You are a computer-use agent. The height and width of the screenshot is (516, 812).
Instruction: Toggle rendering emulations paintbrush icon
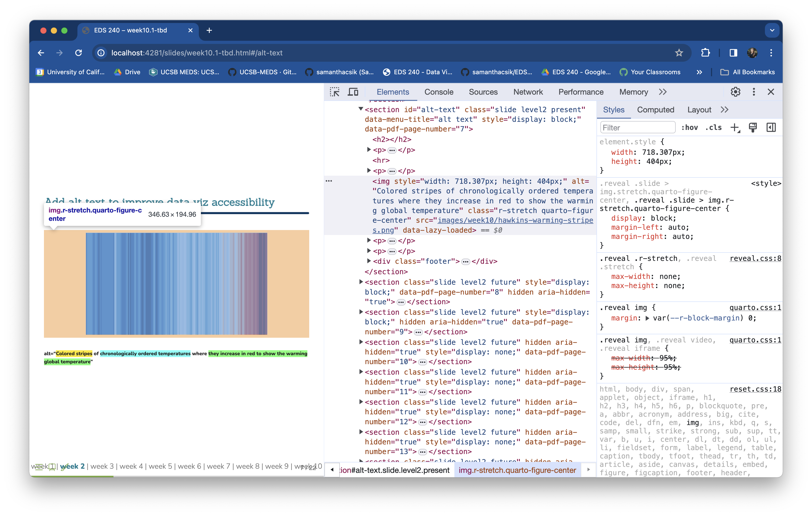(x=753, y=127)
